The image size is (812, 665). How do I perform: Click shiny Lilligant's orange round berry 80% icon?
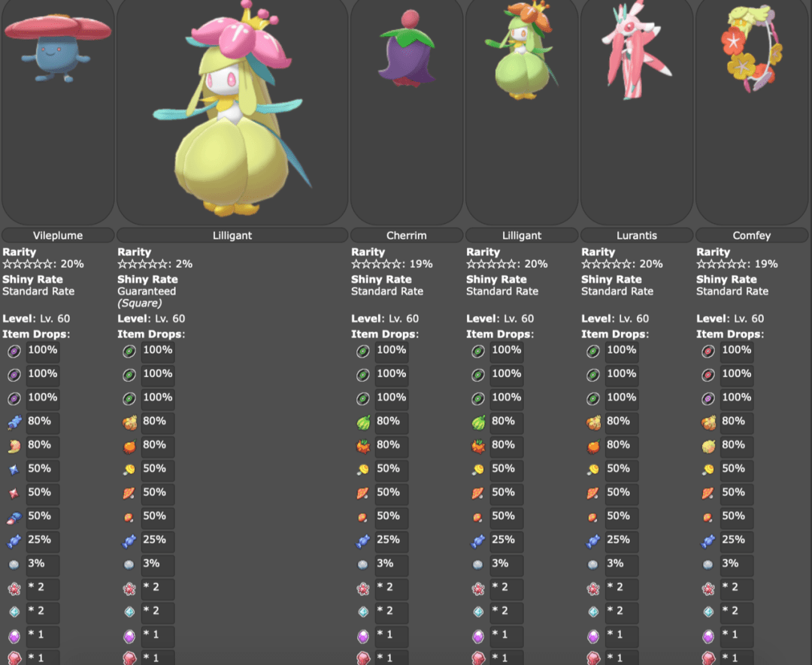[129, 446]
